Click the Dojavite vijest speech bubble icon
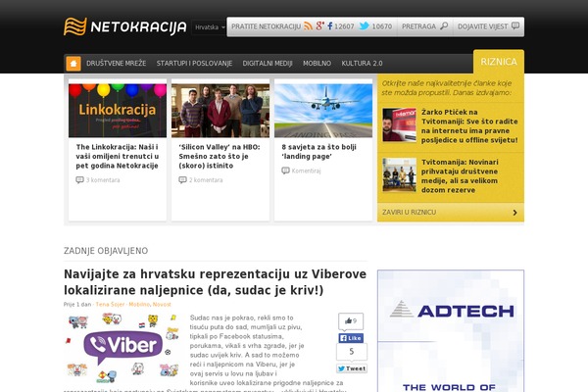Screen dimensions: 588x392 tap(515, 26)
